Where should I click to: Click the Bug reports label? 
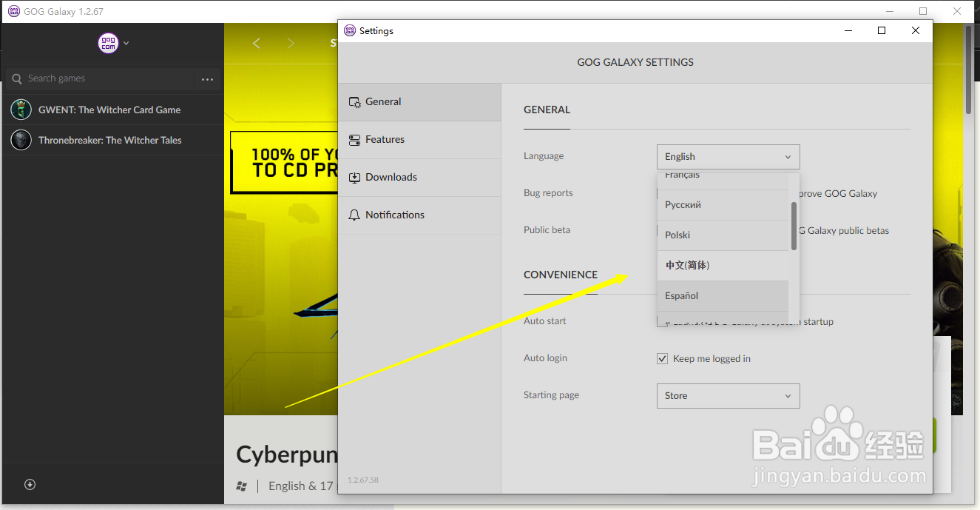tap(548, 193)
